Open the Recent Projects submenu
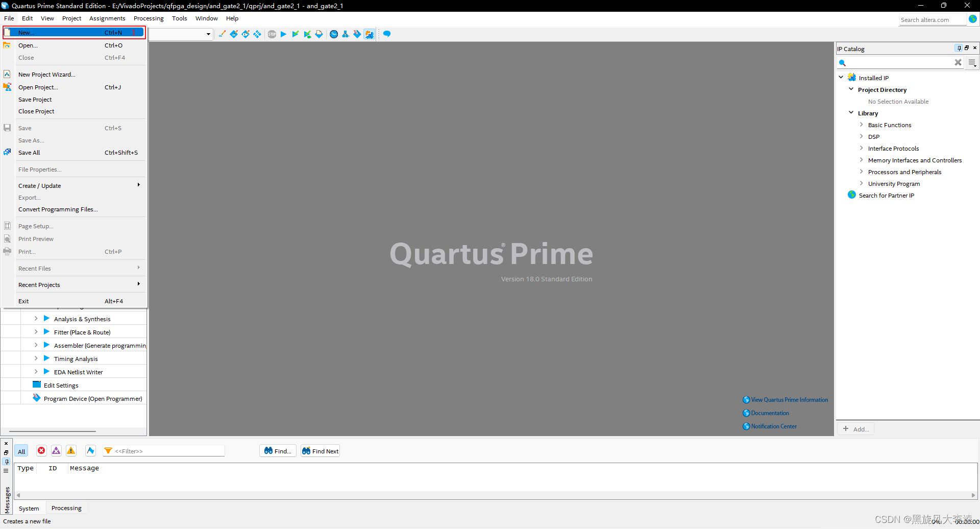The width and height of the screenshot is (980, 529). (x=75, y=285)
